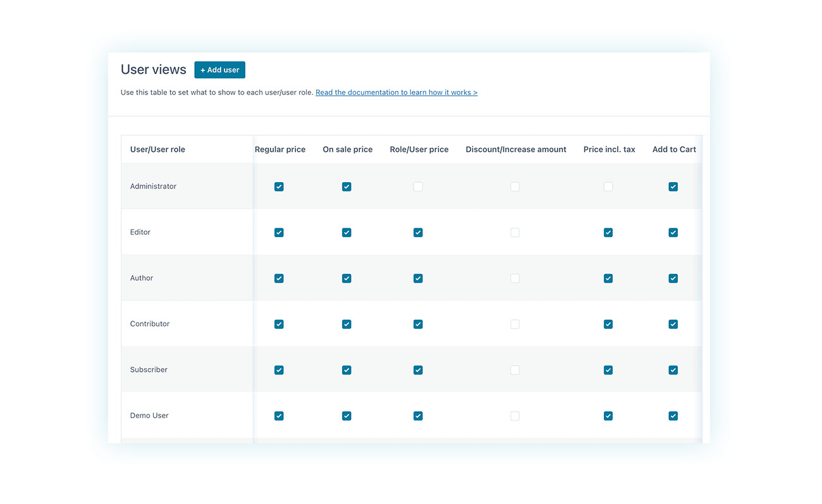This screenshot has height=504, width=822.
Task: Disable On sale price for Contributor
Action: click(x=347, y=324)
